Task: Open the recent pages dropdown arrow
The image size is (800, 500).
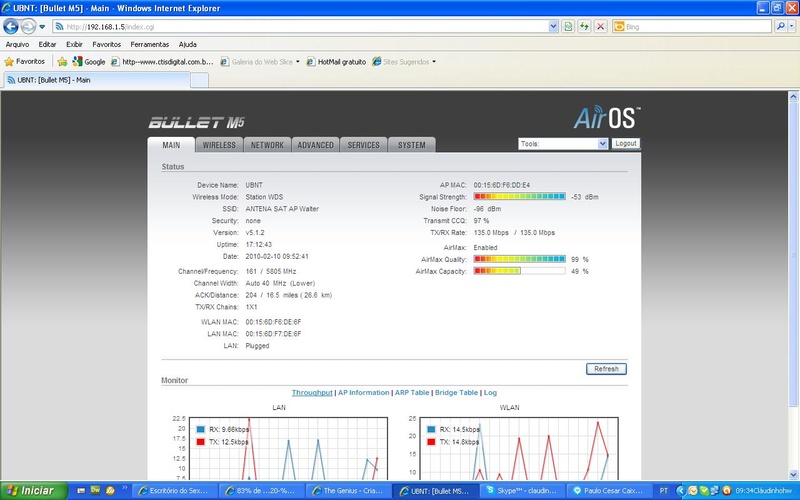Action: 42,27
